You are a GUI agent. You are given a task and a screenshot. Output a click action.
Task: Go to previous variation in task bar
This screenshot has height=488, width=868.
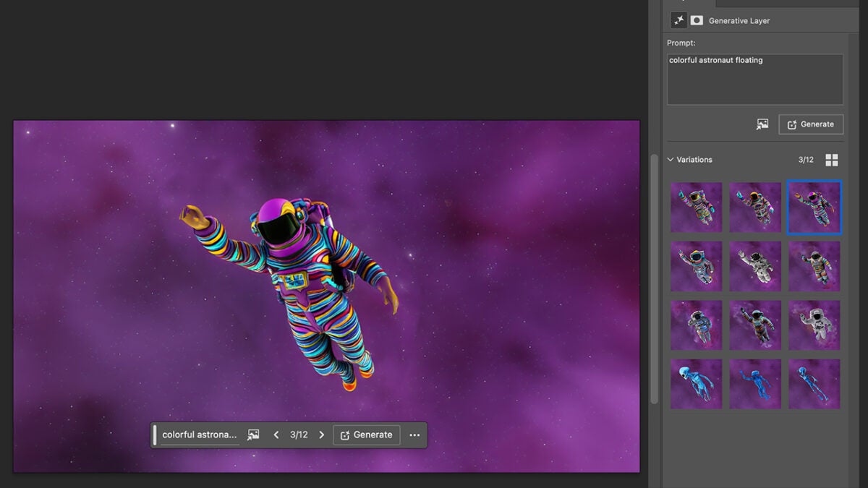tap(276, 435)
